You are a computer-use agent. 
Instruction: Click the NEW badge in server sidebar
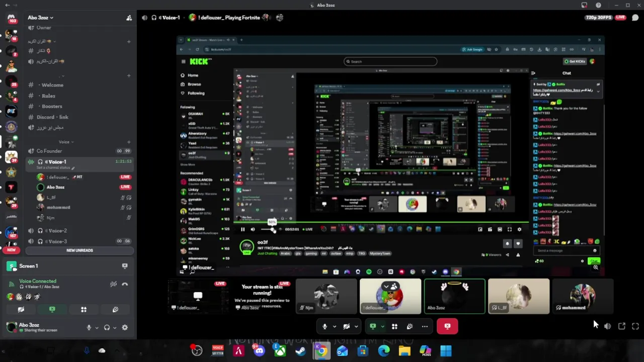pos(11,250)
